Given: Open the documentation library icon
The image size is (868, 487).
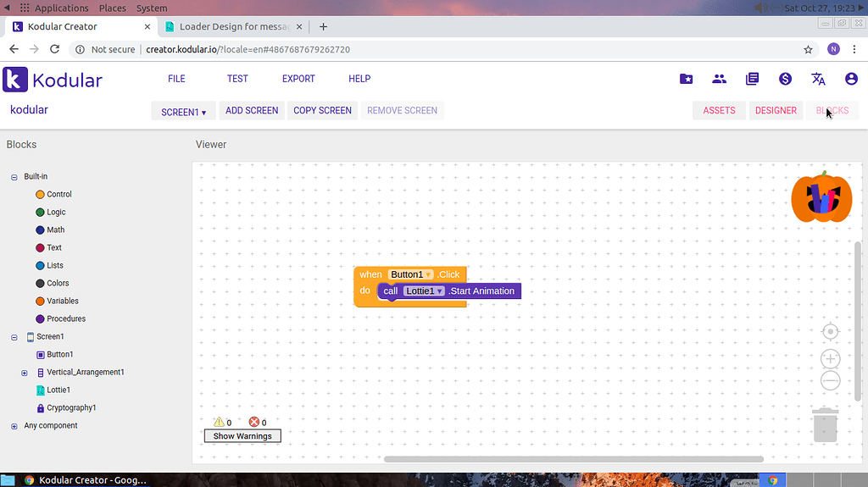Looking at the screenshot, I should click(753, 79).
